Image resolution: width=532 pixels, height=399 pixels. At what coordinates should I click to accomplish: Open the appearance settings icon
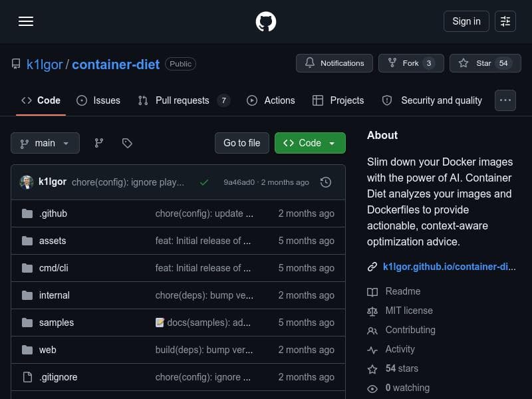(x=505, y=21)
